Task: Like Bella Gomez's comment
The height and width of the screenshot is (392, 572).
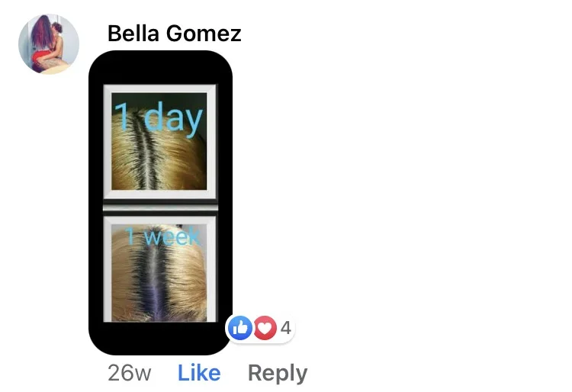Action: pyautogui.click(x=199, y=373)
